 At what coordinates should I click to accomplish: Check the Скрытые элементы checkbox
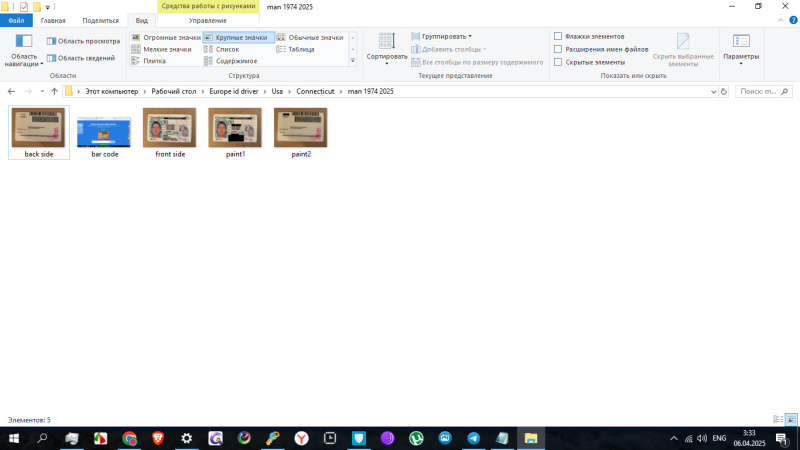(558, 62)
